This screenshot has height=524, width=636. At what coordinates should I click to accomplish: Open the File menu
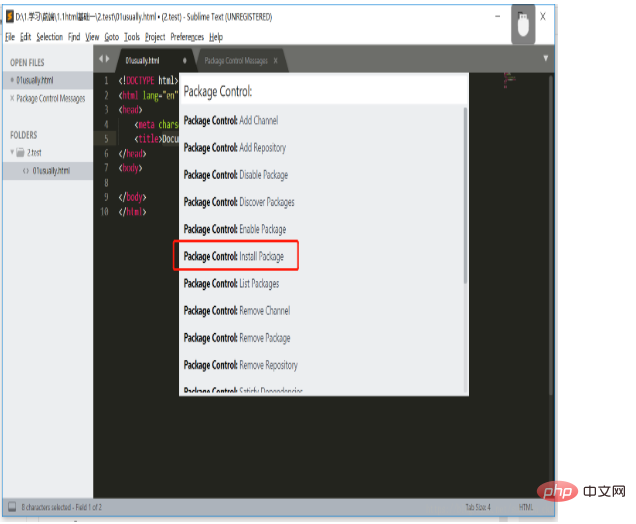10,37
